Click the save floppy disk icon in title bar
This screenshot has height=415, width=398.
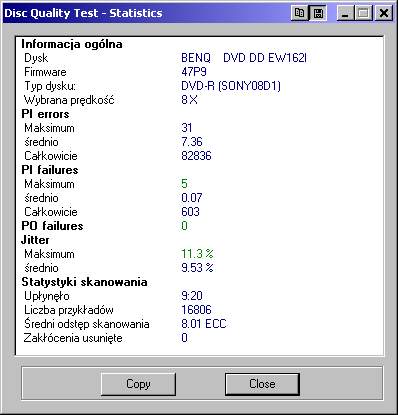[318, 13]
